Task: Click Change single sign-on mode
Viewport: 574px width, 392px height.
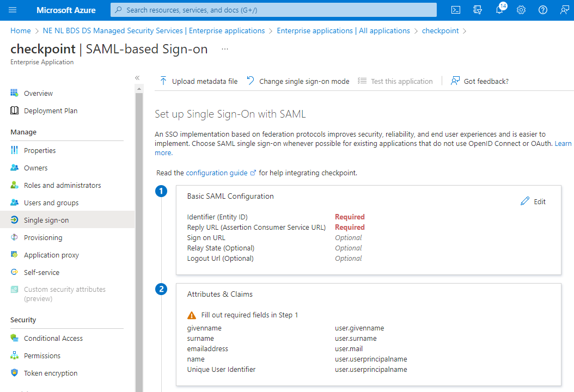Action: (297, 81)
